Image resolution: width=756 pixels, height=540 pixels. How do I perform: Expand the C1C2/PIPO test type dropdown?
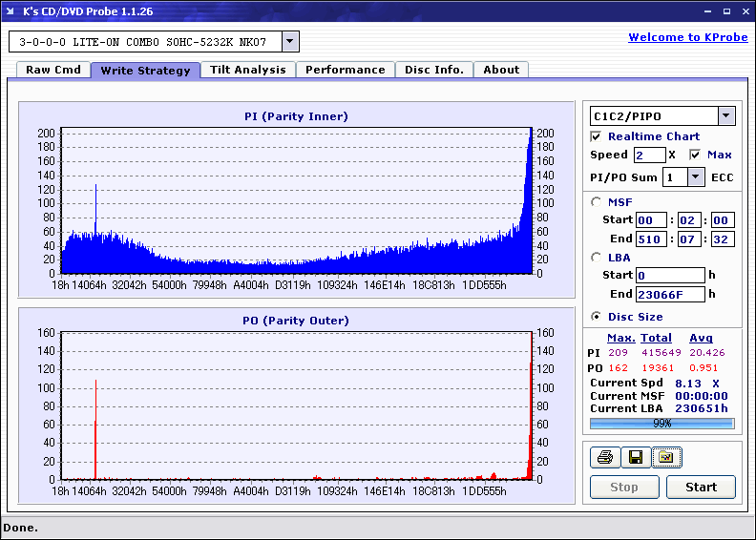tap(725, 116)
